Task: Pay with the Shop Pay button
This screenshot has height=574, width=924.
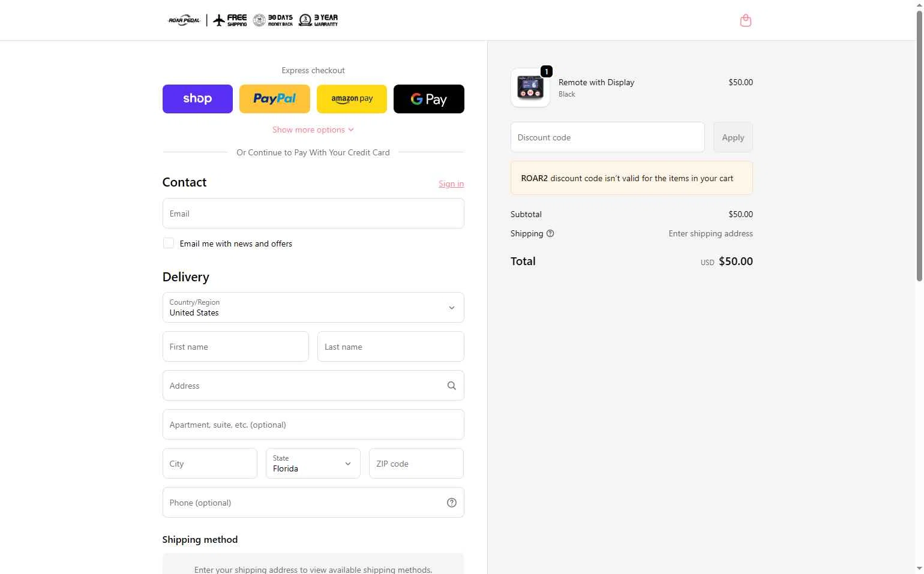Action: (x=197, y=99)
